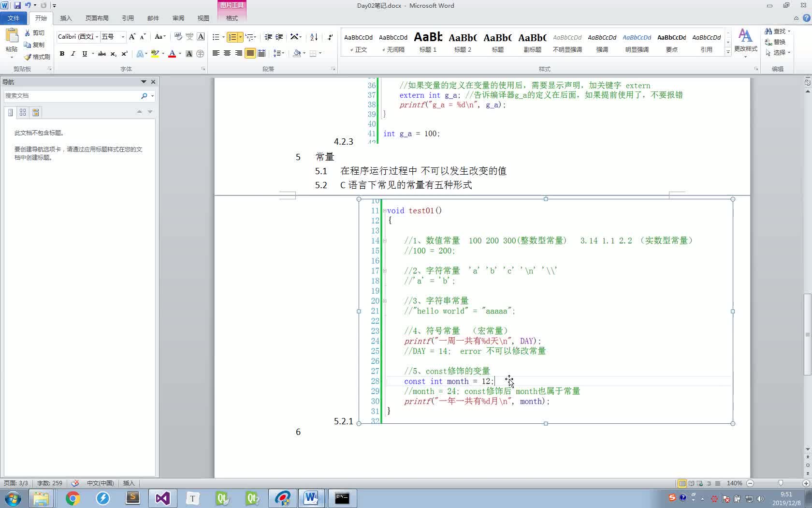Click the Distributed alignment icon
Image resolution: width=812 pixels, height=508 pixels.
[261, 53]
